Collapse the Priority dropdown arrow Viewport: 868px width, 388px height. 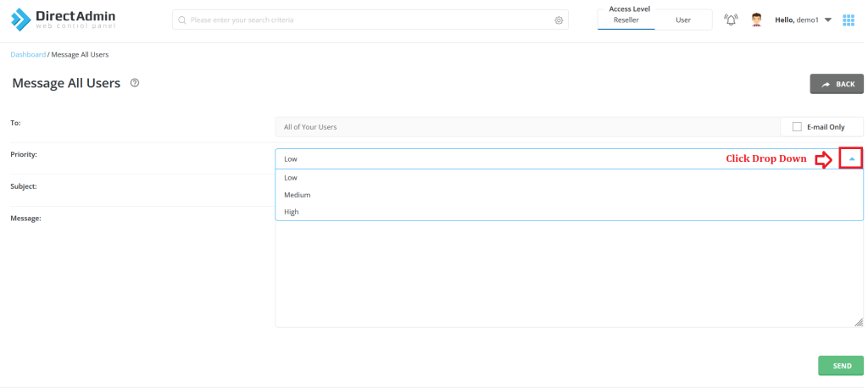(x=851, y=159)
